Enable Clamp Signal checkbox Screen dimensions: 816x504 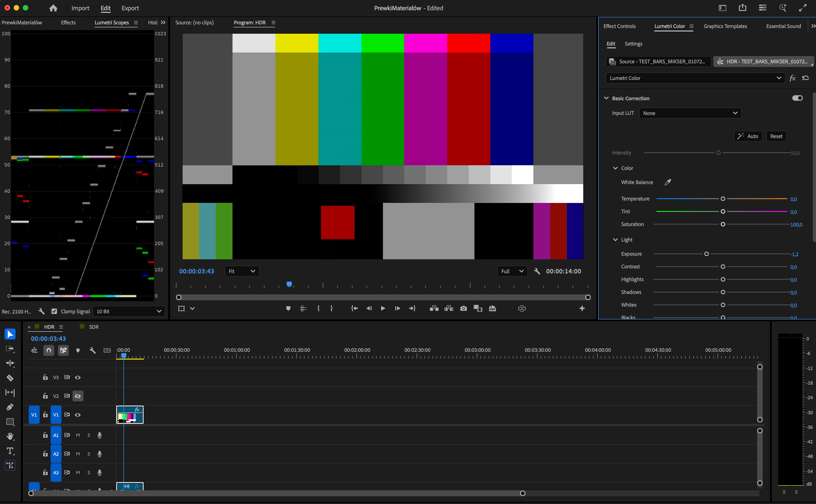[54, 311]
